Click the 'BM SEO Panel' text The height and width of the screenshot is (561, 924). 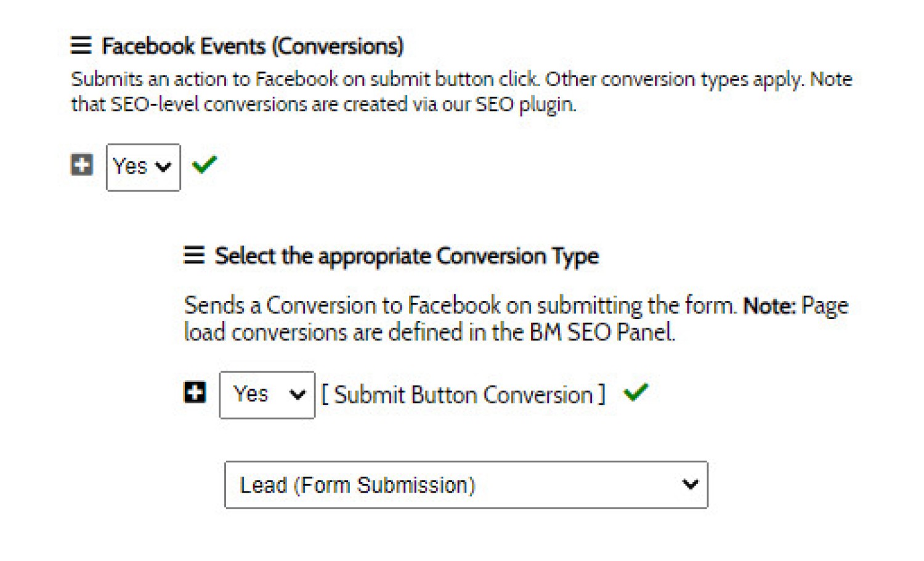[x=602, y=333]
